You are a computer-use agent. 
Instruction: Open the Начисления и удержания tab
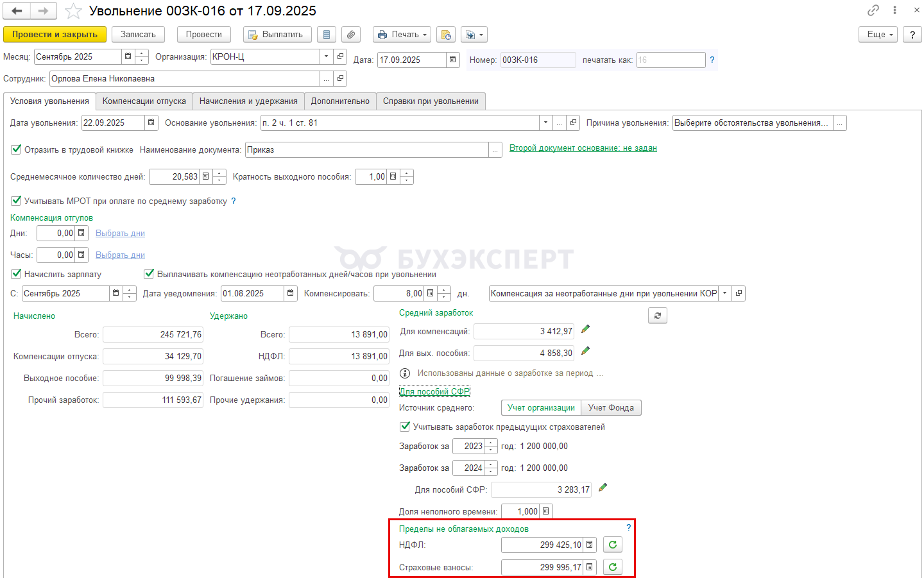pyautogui.click(x=248, y=101)
